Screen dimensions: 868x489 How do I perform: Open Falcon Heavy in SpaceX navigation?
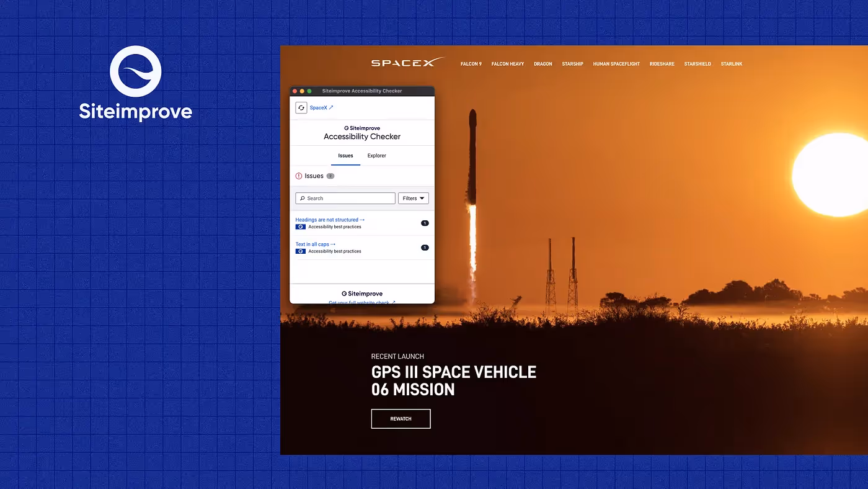(508, 64)
